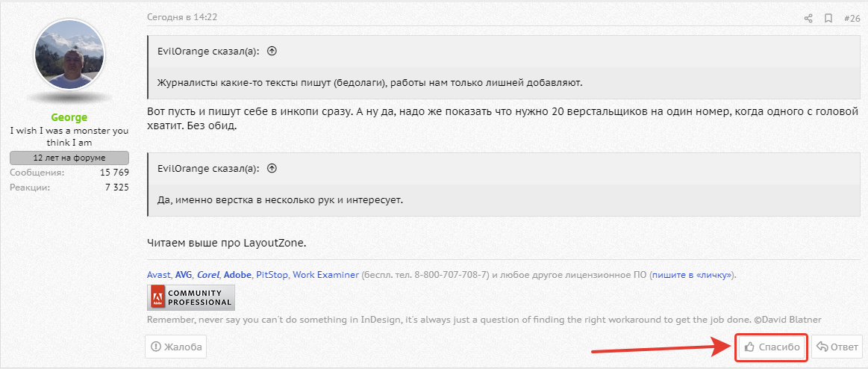Jump to first quoted EvilOrange post via arrow icon
The height and width of the screenshot is (369, 868).
pyautogui.click(x=272, y=52)
